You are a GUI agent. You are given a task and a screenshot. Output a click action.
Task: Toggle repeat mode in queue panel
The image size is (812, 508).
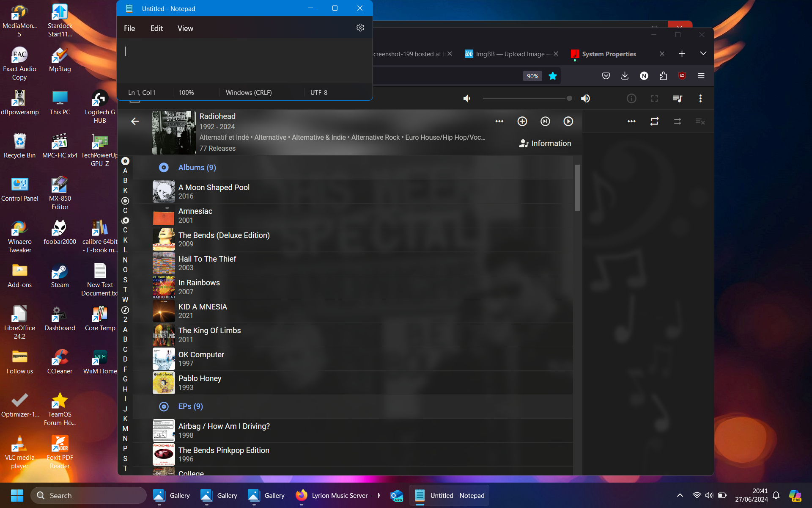click(x=654, y=121)
